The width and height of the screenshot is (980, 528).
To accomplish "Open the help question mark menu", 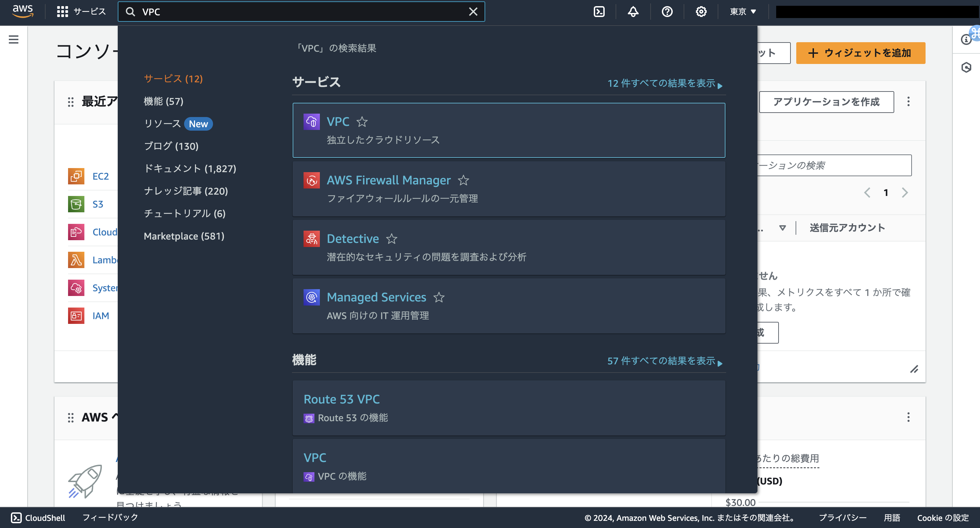I will (x=667, y=12).
